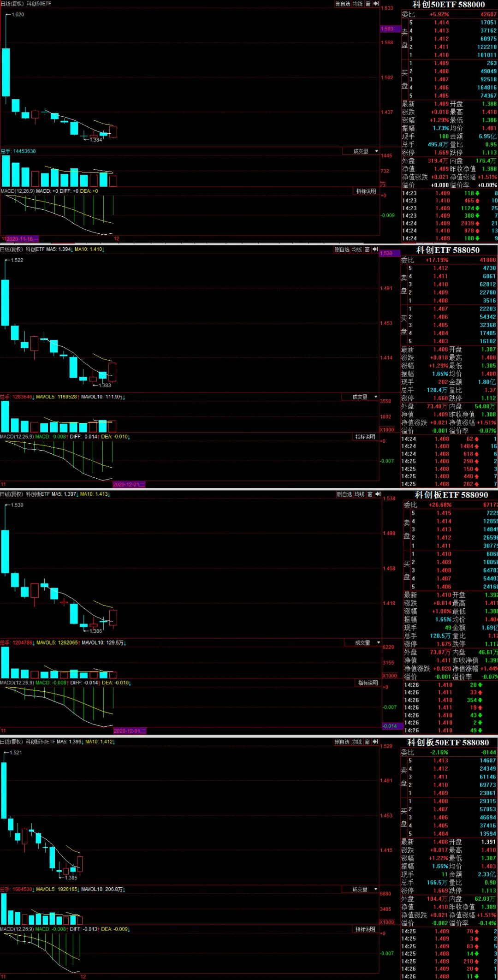Click the X1000 volume unit box in 科创ETF 588050 chart
This screenshot has width=498, height=980.
[x=387, y=430]
